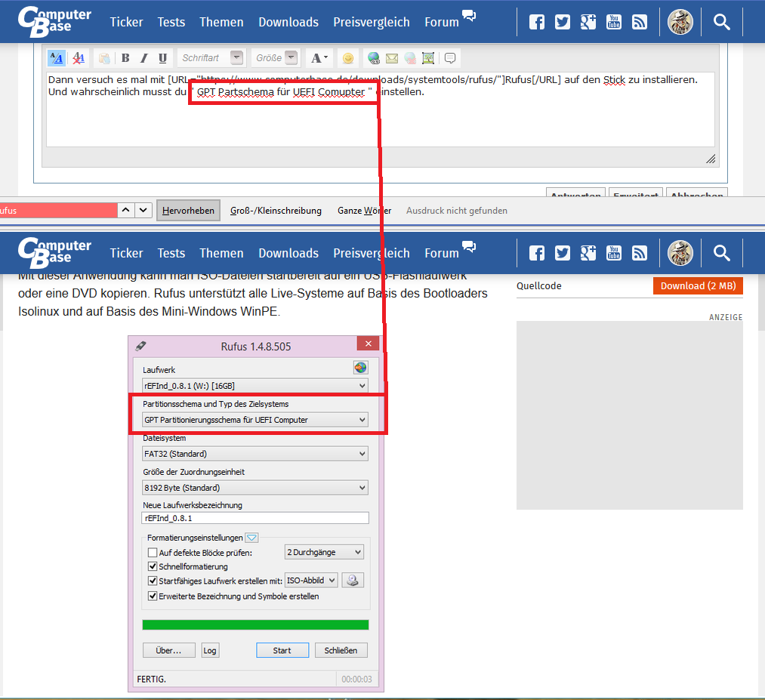
Task: Open the smiley picker in editor toolbar
Action: point(348,58)
